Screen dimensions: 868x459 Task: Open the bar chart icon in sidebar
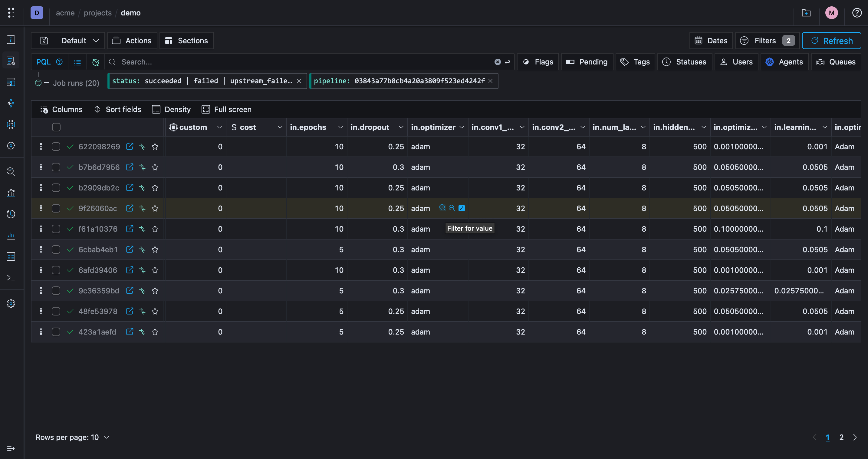11,235
